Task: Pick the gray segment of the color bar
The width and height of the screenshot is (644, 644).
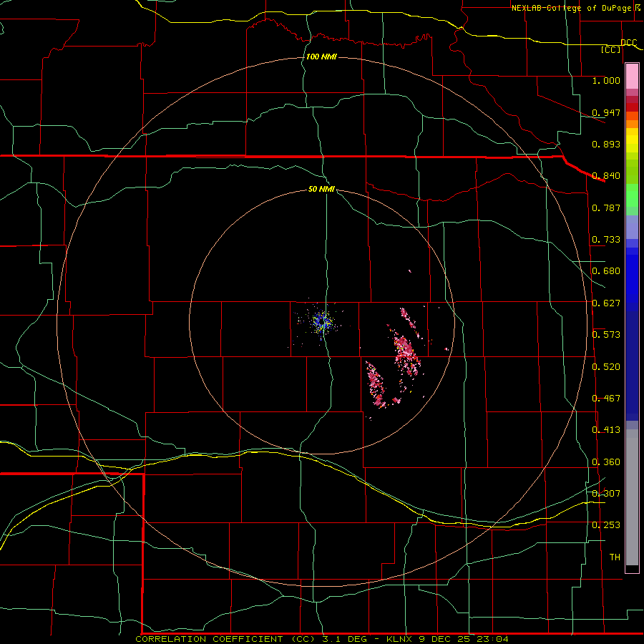Action: click(632, 497)
